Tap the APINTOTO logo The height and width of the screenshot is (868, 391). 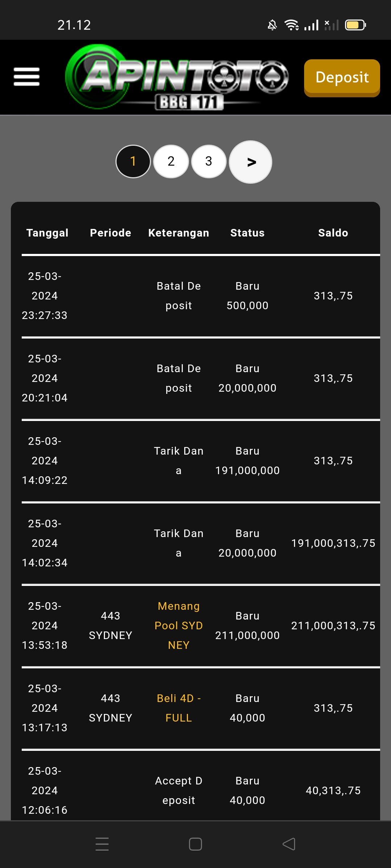point(177,77)
